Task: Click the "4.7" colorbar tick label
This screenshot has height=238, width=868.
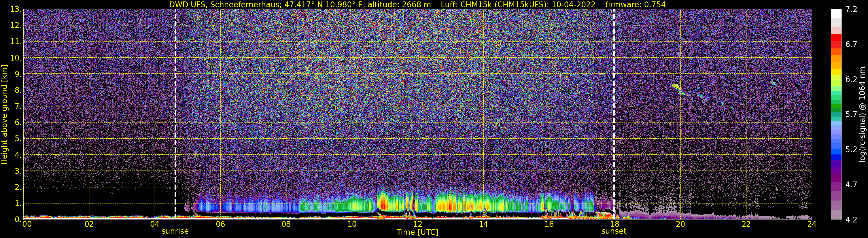Action: click(x=851, y=184)
